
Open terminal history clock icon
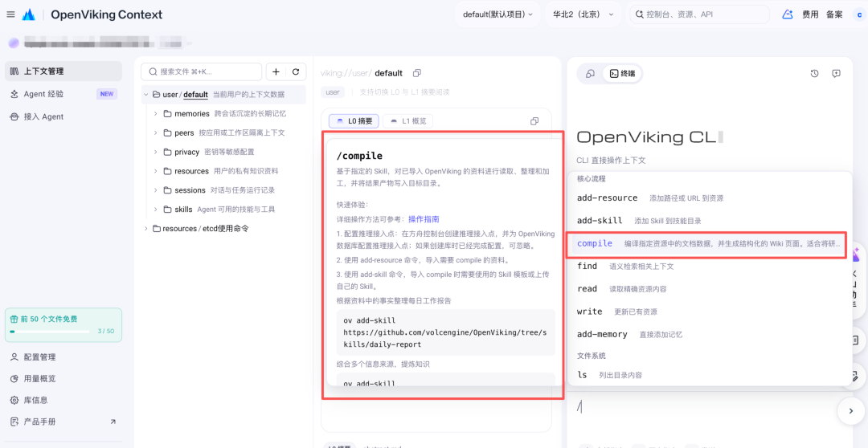(x=814, y=74)
